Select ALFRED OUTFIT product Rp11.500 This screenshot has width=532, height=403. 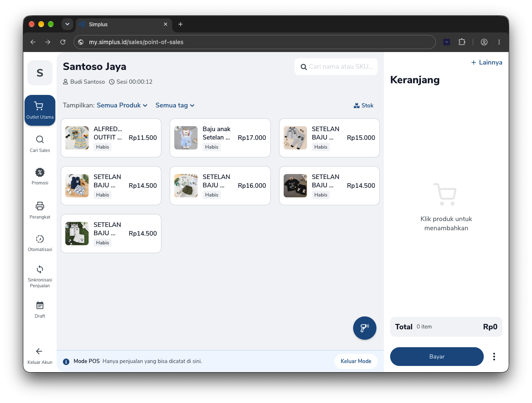pyautogui.click(x=111, y=138)
